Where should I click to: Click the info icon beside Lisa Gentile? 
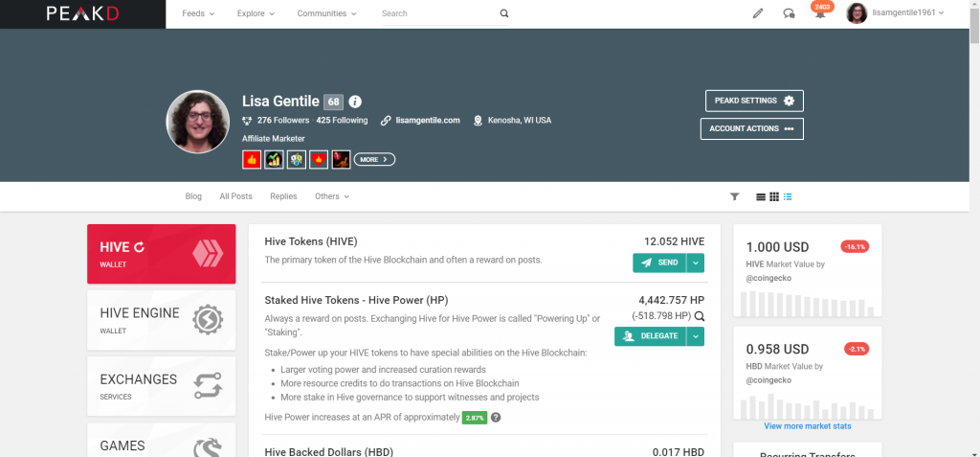pos(355,102)
